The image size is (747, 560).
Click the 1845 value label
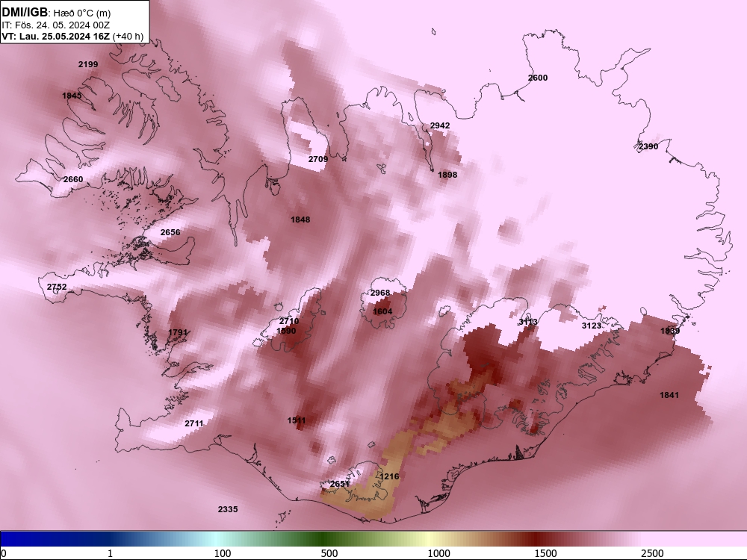pyautogui.click(x=72, y=96)
